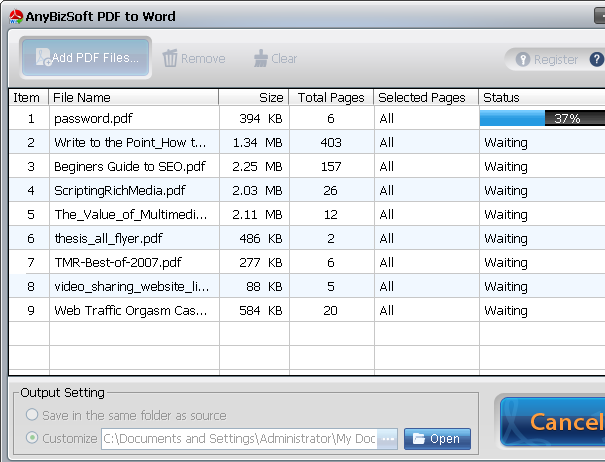The width and height of the screenshot is (605, 462).
Task: Click the 157 total pages cell
Action: pos(331,166)
